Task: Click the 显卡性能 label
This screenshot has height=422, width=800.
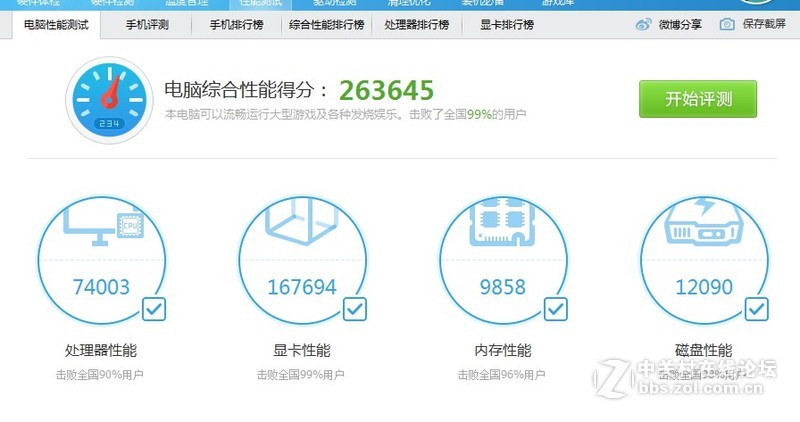Action: (x=302, y=350)
